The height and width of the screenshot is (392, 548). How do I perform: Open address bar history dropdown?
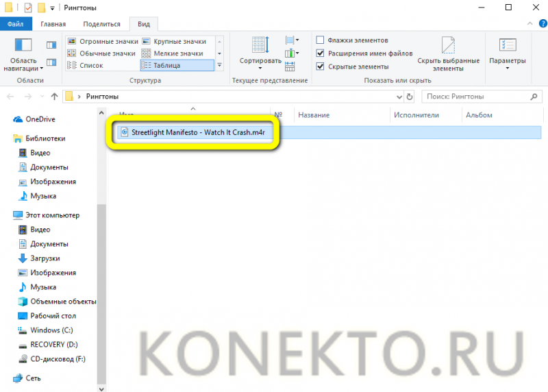pyautogui.click(x=399, y=97)
